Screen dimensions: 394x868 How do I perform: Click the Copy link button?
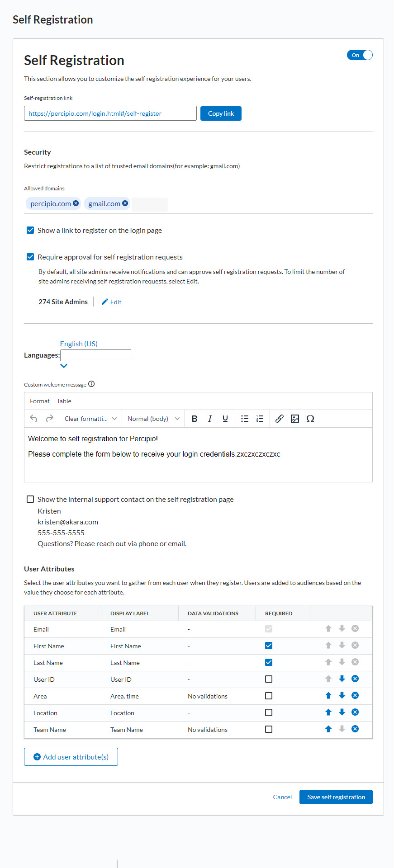(x=220, y=113)
